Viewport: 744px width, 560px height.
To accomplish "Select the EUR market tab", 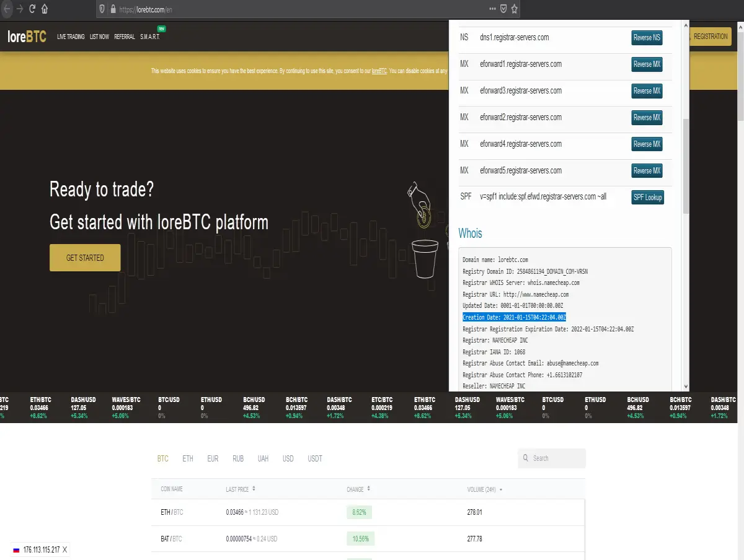I will click(213, 459).
